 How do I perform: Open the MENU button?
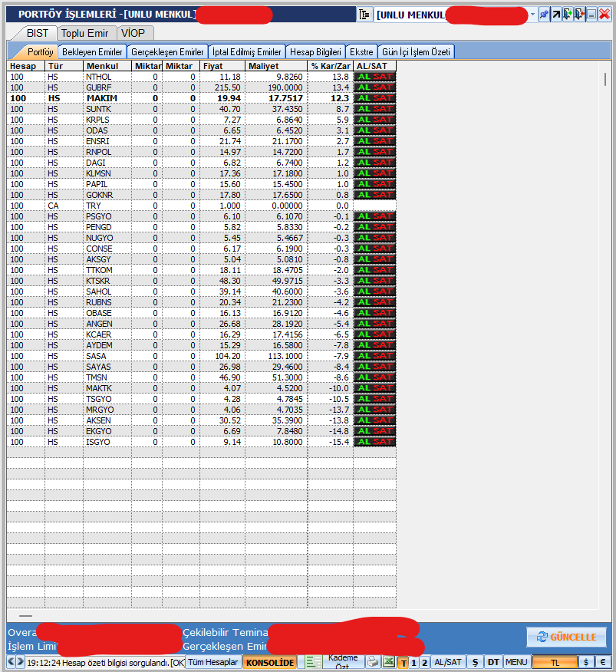(516, 663)
